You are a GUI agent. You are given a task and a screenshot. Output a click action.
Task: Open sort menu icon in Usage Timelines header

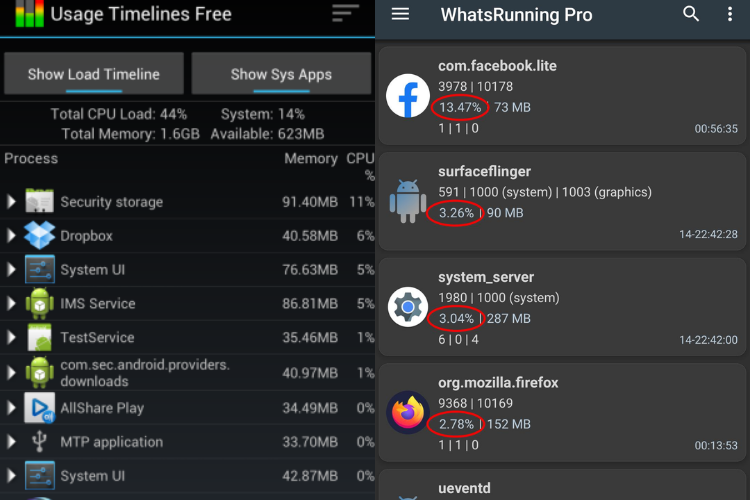345,13
